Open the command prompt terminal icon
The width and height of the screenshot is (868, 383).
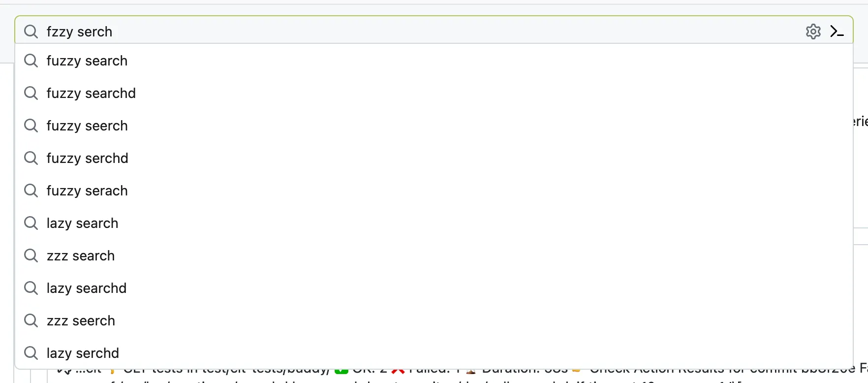(x=837, y=32)
